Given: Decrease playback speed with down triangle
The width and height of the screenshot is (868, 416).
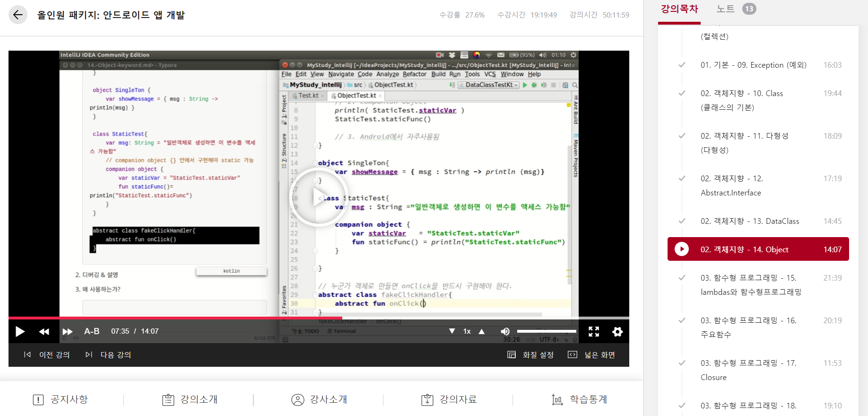Looking at the screenshot, I should pyautogui.click(x=452, y=331).
